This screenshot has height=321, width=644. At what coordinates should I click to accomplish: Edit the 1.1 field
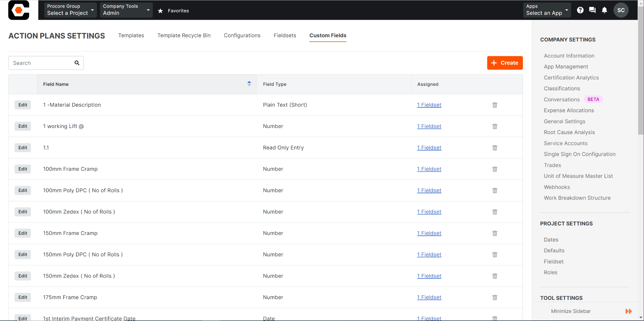(23, 148)
